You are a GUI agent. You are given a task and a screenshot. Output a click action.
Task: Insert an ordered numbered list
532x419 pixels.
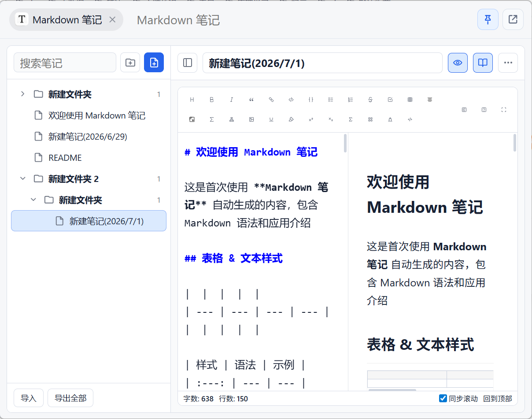(x=351, y=100)
